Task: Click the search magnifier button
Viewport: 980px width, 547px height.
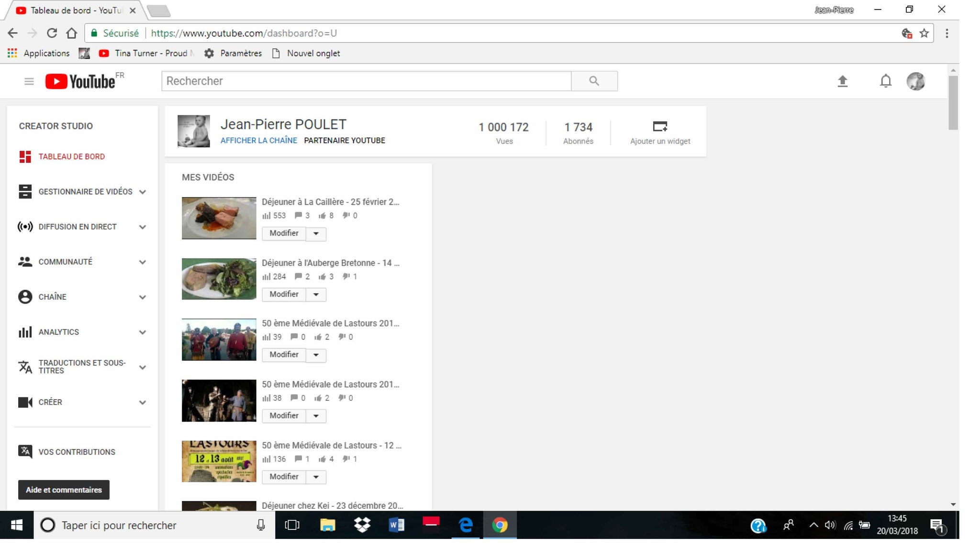Action: point(594,81)
